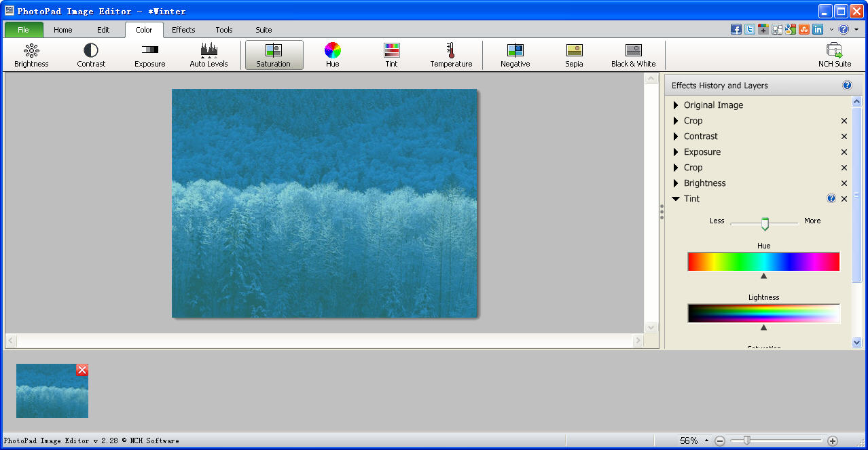Remove the Brightness layer

(844, 183)
